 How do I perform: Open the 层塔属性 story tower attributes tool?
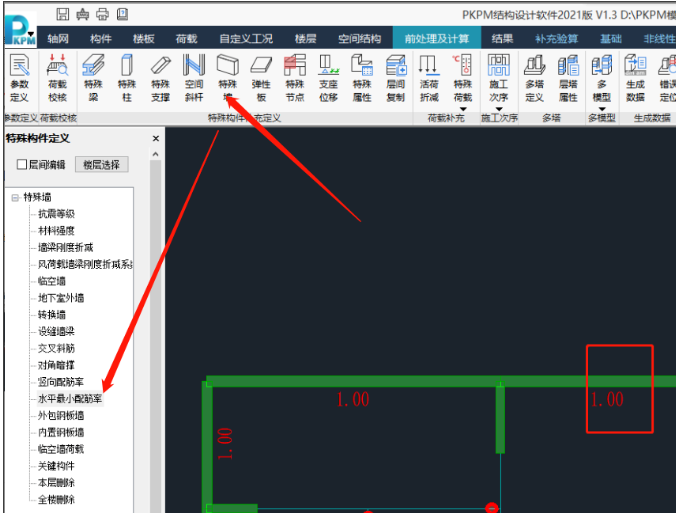568,78
